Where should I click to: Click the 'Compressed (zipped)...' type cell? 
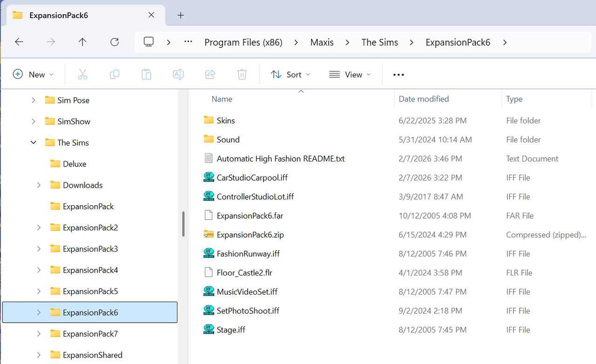click(x=546, y=235)
